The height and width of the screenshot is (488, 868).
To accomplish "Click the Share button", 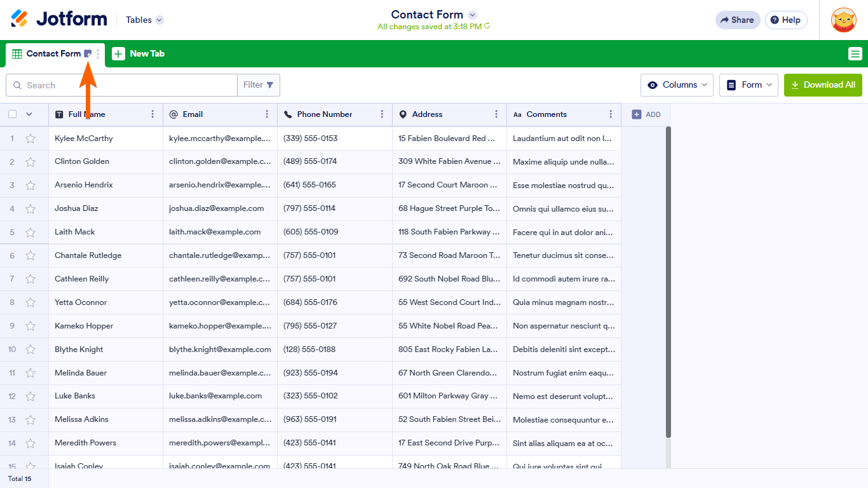I will (x=737, y=20).
